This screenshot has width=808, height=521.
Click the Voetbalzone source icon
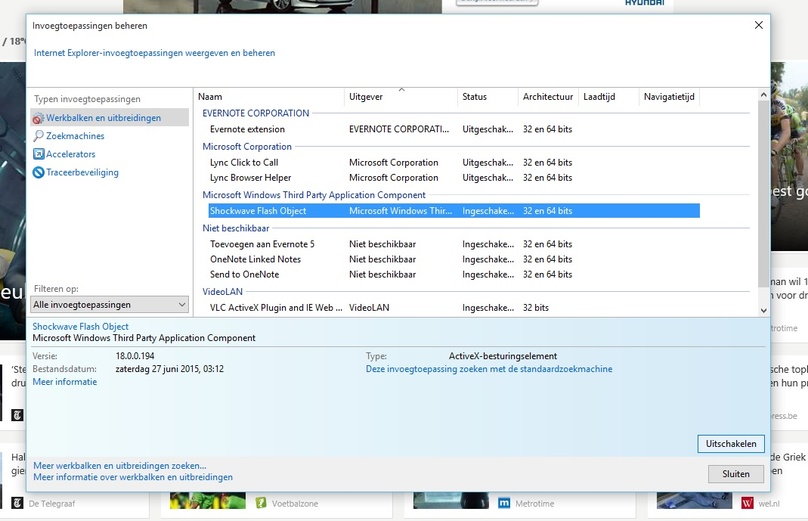[261, 503]
